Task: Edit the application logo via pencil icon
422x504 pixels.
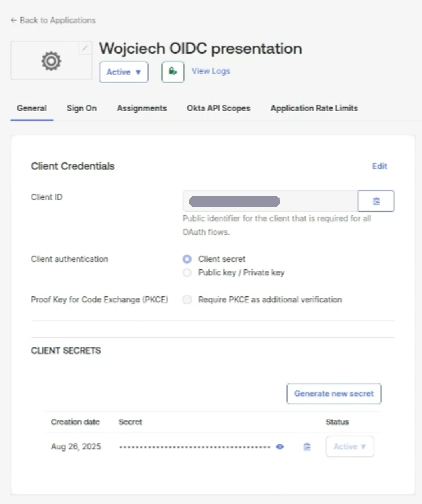Action: pyautogui.click(x=85, y=48)
